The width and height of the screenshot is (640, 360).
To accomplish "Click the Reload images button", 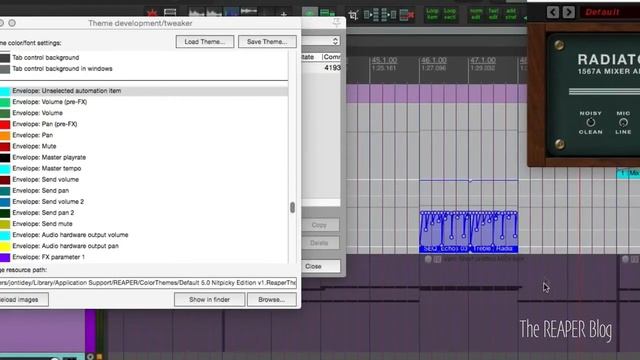I will (23, 300).
